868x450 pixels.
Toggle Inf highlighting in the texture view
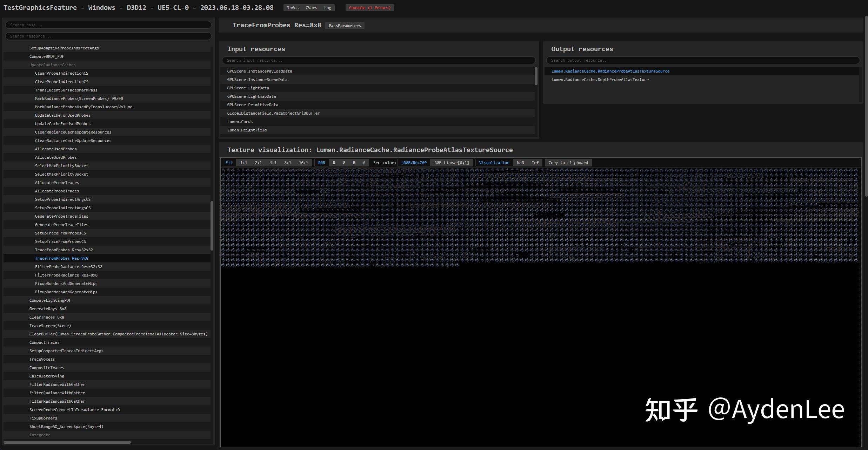[x=535, y=162]
